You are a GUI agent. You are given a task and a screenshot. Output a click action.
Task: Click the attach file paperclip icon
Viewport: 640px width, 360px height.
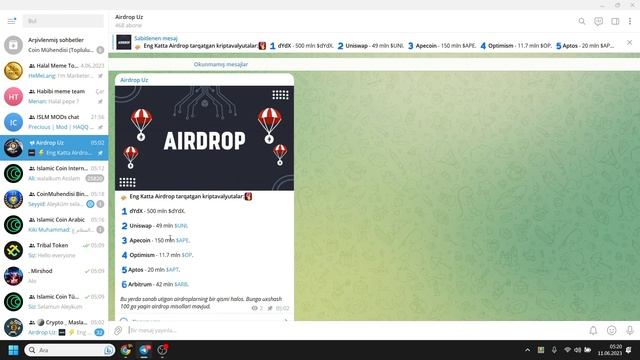(118, 330)
